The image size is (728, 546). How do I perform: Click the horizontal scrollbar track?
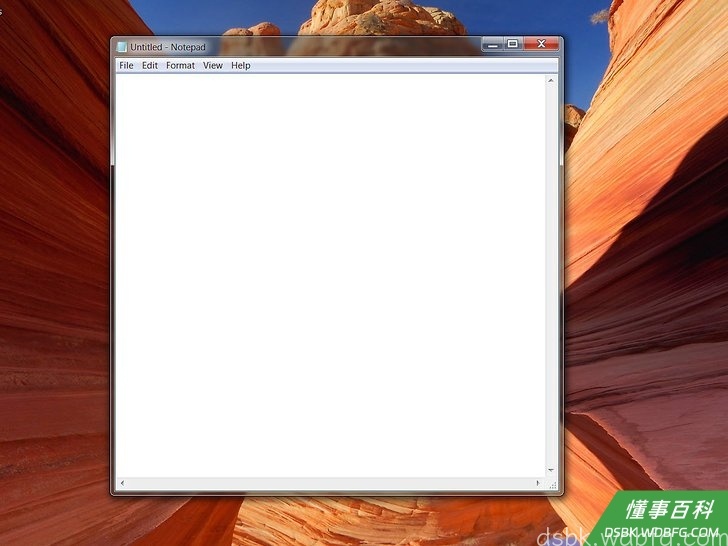pyautogui.click(x=330, y=483)
